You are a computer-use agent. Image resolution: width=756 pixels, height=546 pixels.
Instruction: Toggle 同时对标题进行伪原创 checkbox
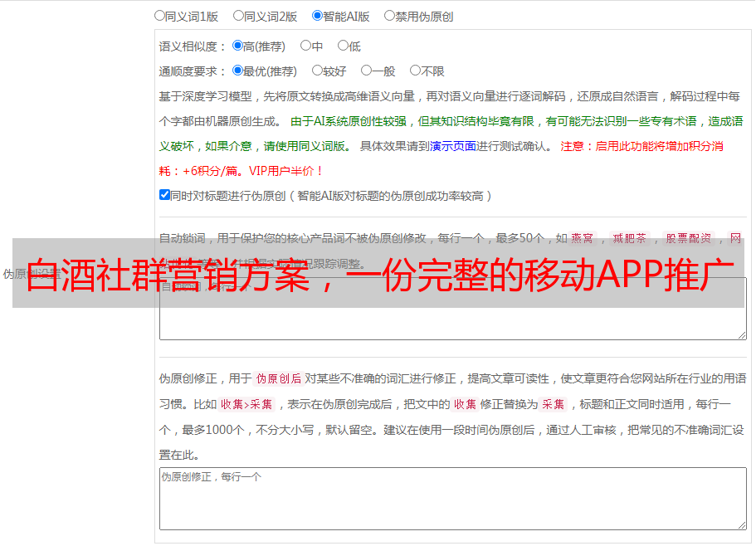[164, 196]
